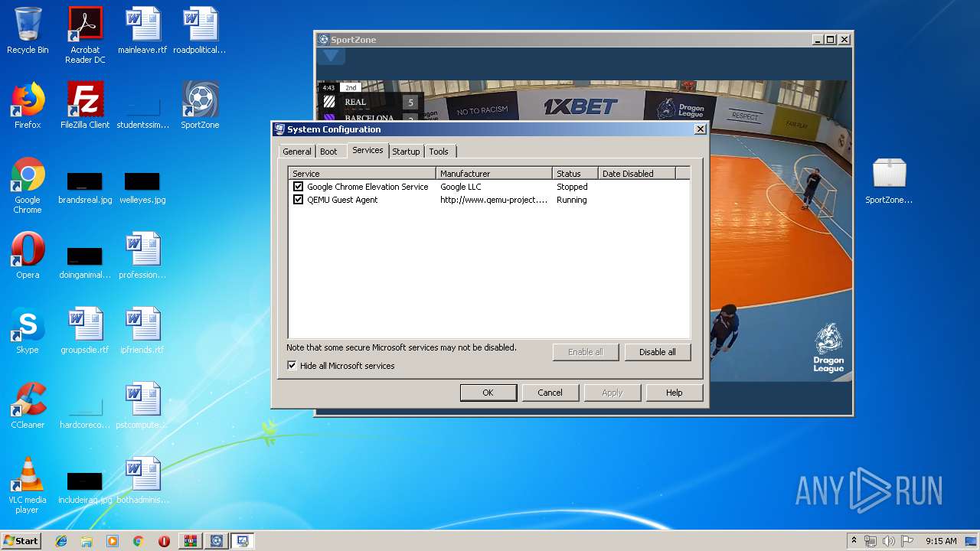Select the 'Stopped' status cell

(x=572, y=187)
